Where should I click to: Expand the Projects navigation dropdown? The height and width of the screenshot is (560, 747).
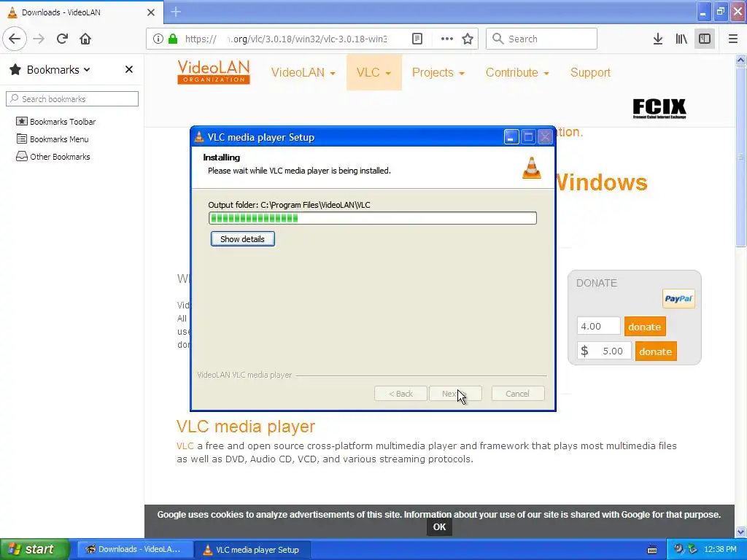click(x=438, y=72)
